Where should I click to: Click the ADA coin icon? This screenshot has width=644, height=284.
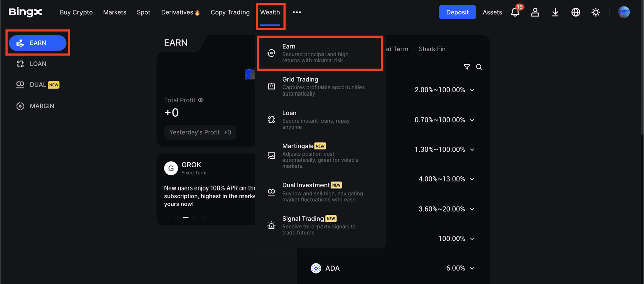(x=316, y=268)
